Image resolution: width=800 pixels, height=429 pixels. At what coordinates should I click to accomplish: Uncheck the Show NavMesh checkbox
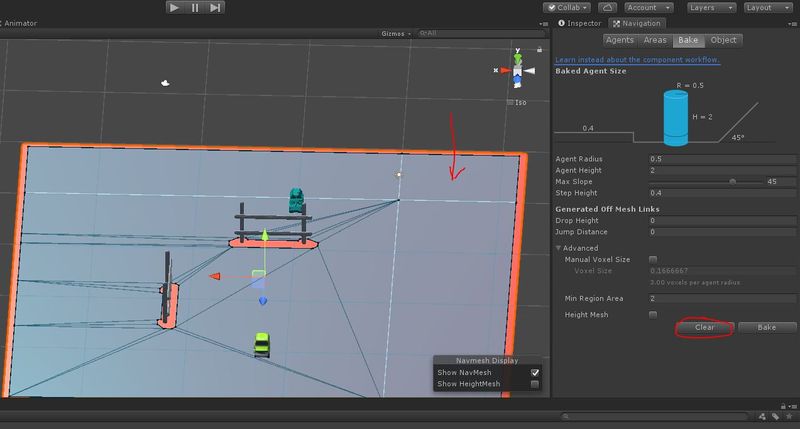pyautogui.click(x=535, y=372)
